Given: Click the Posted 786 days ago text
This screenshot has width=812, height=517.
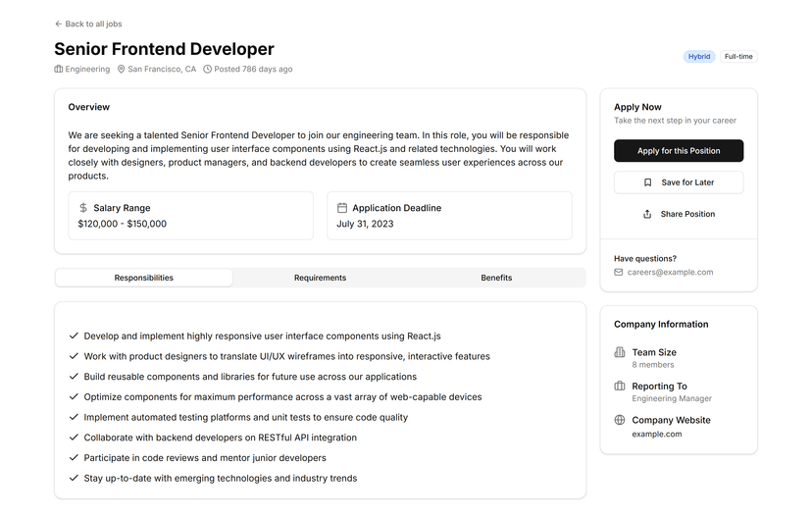Looking at the screenshot, I should tap(253, 69).
